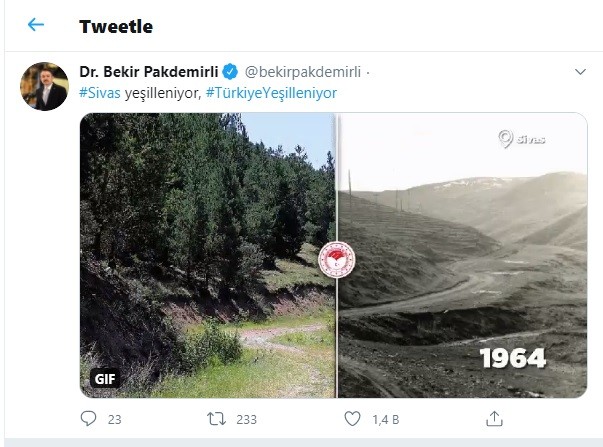Open Bekir Pakdemirli's profile photo
Viewport: 603px width, 447px height.
(x=45, y=87)
